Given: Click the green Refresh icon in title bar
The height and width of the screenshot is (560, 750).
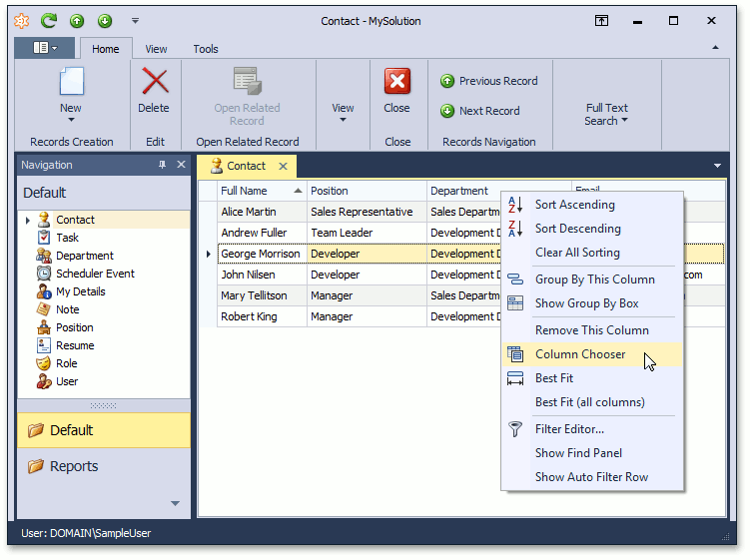Looking at the screenshot, I should click(x=48, y=21).
